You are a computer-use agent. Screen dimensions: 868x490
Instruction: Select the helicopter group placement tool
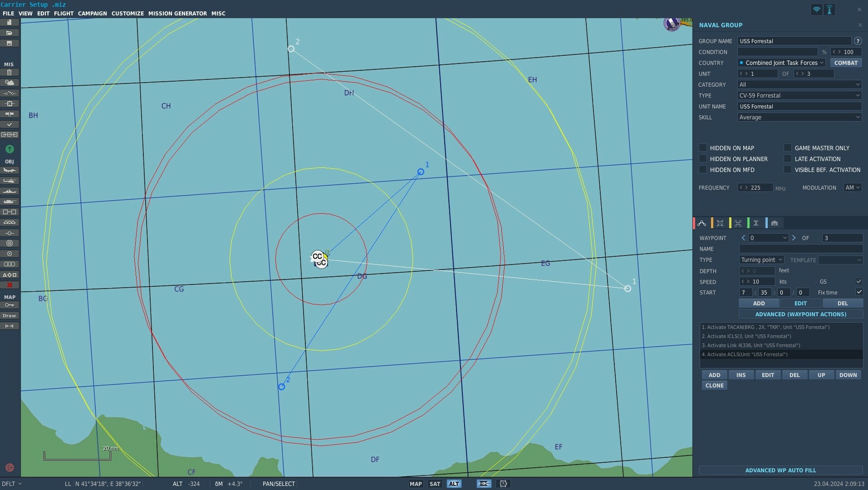[x=10, y=181]
